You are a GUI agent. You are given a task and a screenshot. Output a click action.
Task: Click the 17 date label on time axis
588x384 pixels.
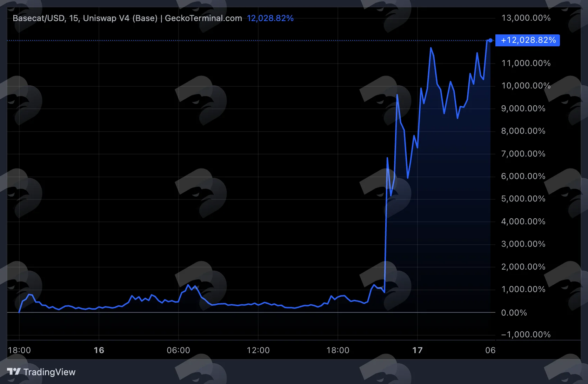point(417,350)
